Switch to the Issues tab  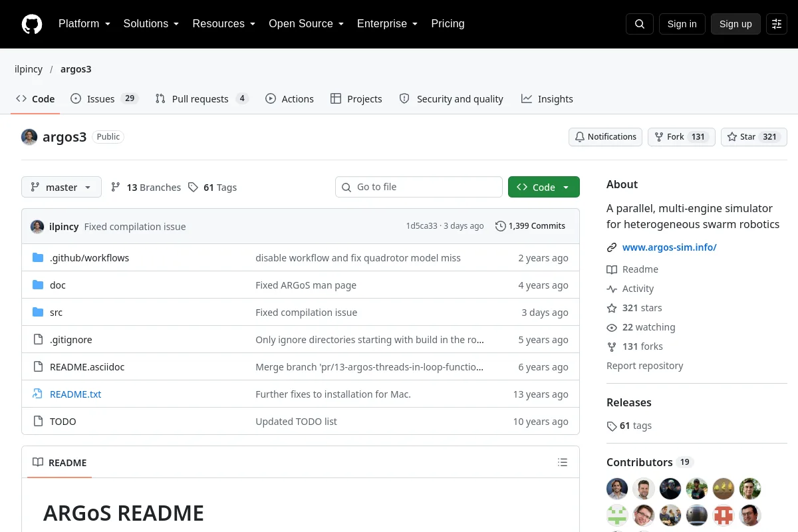[x=104, y=99]
